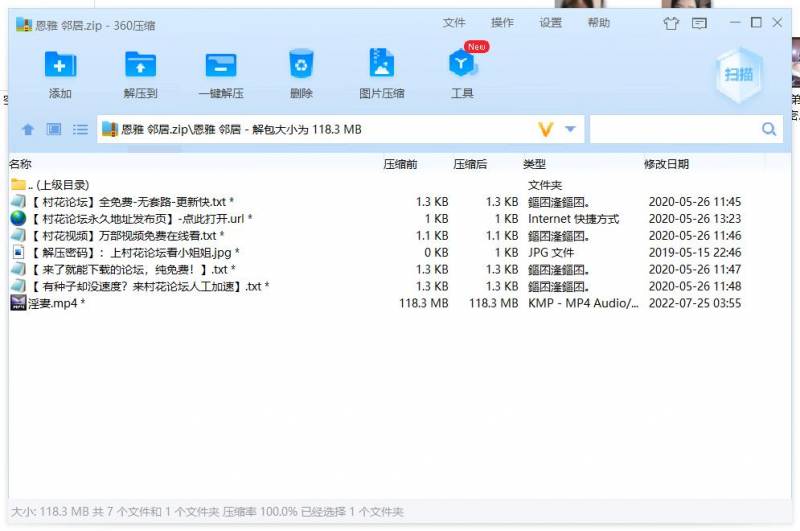Expand the address bar path dropdown
Screen dimensions: 800x531
pyautogui.click(x=571, y=130)
